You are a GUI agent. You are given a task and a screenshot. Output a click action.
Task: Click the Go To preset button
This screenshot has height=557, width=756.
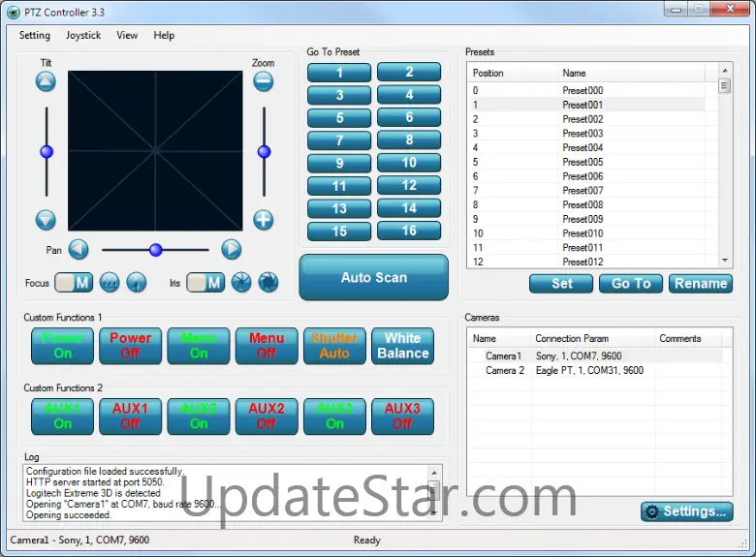(631, 283)
